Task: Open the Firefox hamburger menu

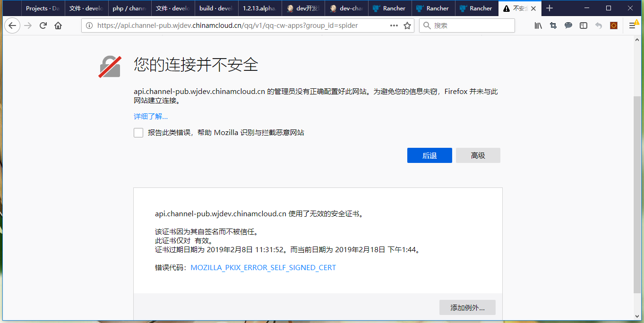Action: pos(632,25)
